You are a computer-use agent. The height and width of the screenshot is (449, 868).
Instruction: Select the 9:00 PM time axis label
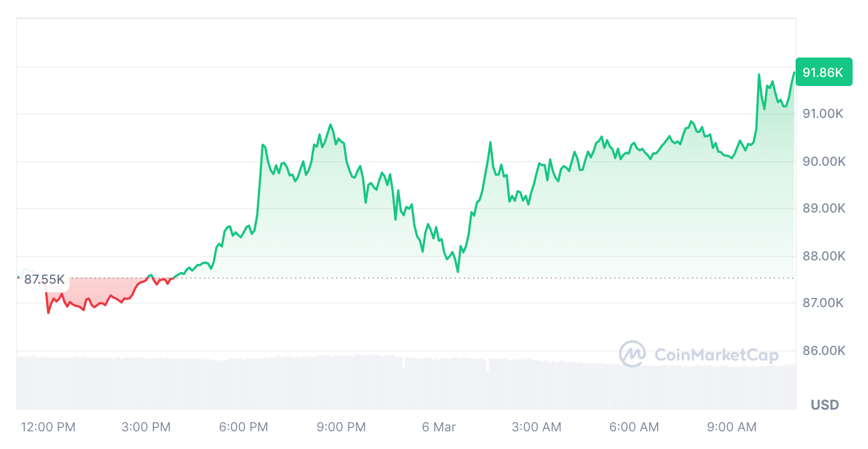(341, 427)
